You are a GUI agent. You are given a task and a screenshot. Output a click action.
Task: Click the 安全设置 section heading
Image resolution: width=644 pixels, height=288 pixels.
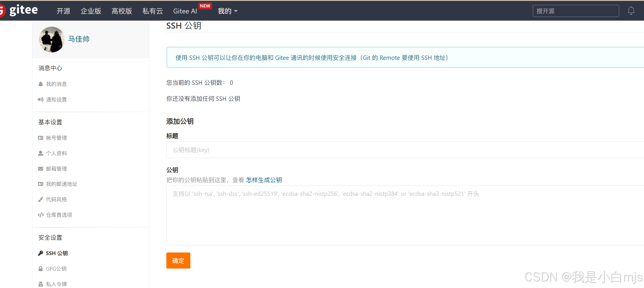[x=50, y=237]
